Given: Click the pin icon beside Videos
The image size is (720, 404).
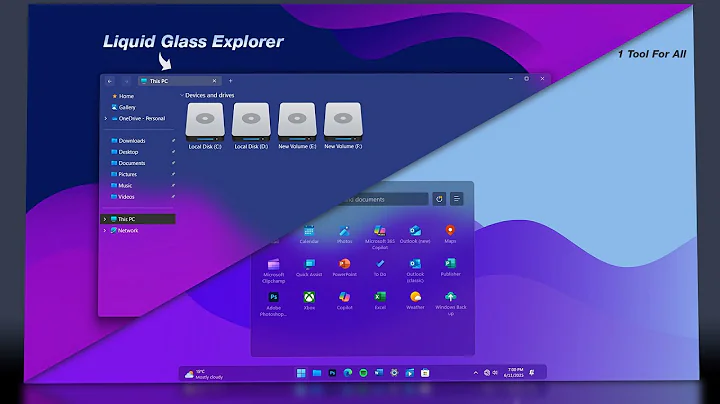Looking at the screenshot, I should [x=173, y=196].
